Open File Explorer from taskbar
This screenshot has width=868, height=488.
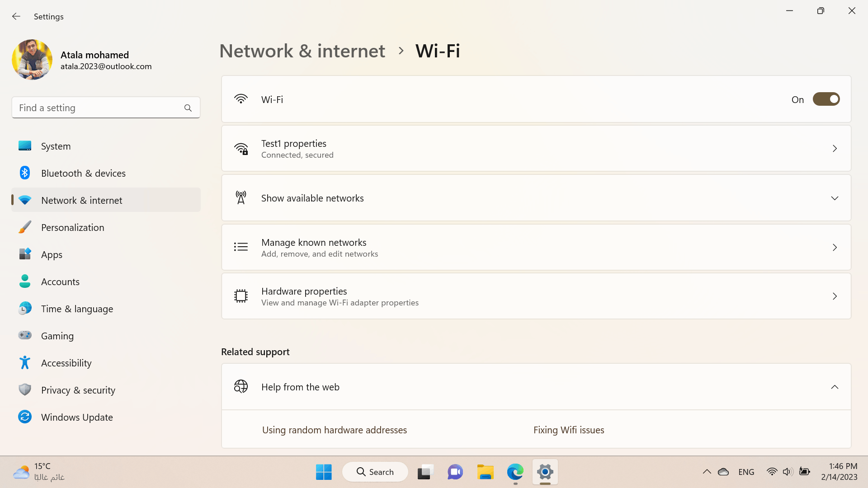click(485, 472)
